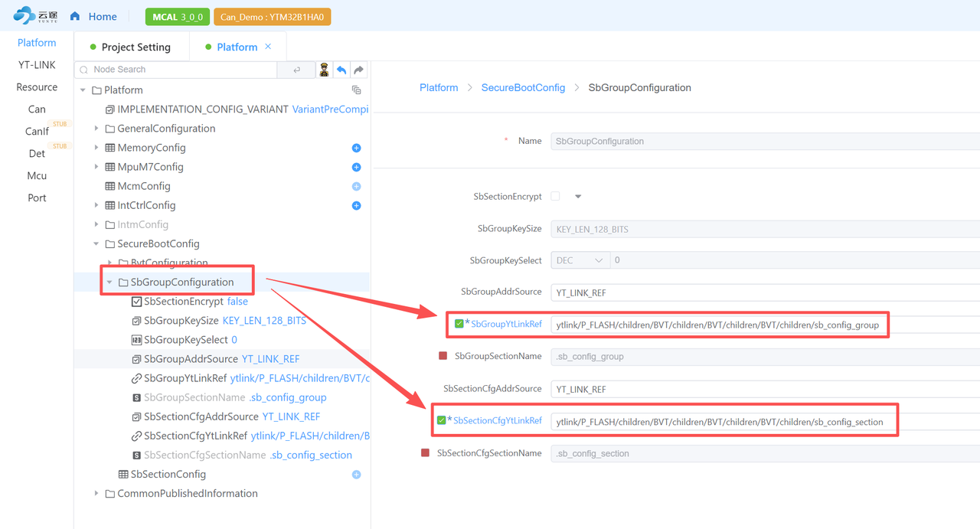Add an entry to IntCtrlConfig using the plus icon

point(356,205)
